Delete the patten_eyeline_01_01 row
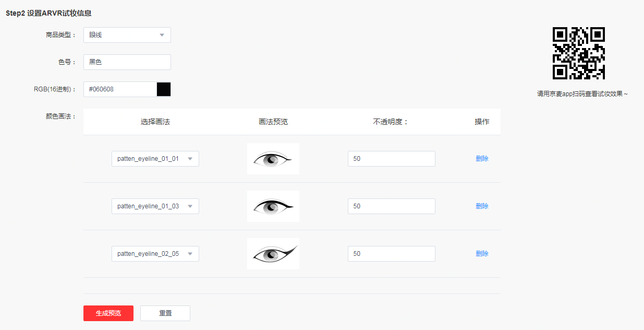Viewport: 644px width, 330px height. (x=482, y=159)
